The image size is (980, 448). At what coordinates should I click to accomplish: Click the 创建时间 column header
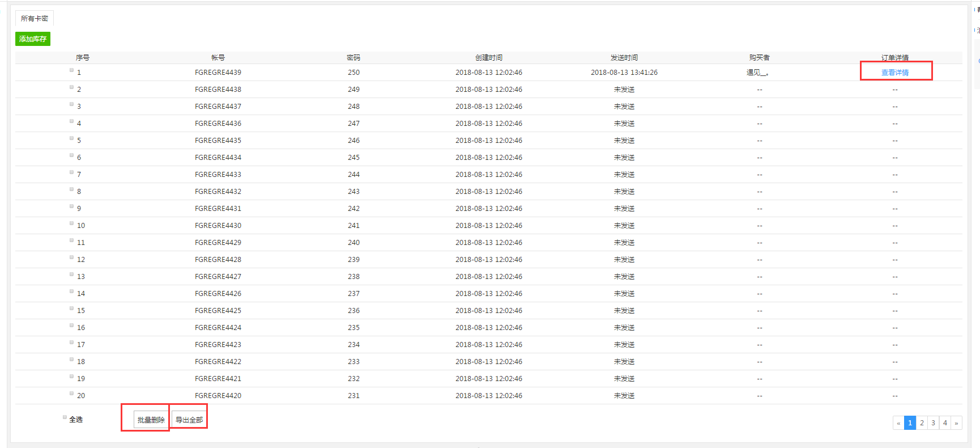488,58
